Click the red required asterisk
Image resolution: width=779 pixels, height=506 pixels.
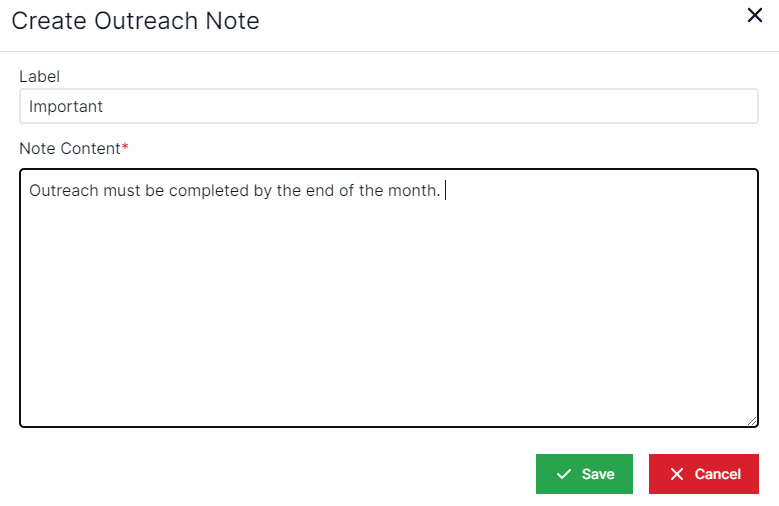pyautogui.click(x=125, y=148)
